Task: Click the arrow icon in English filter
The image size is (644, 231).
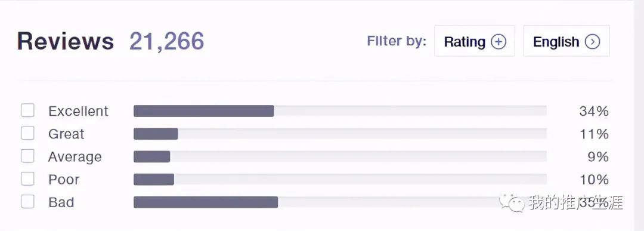Action: (592, 42)
